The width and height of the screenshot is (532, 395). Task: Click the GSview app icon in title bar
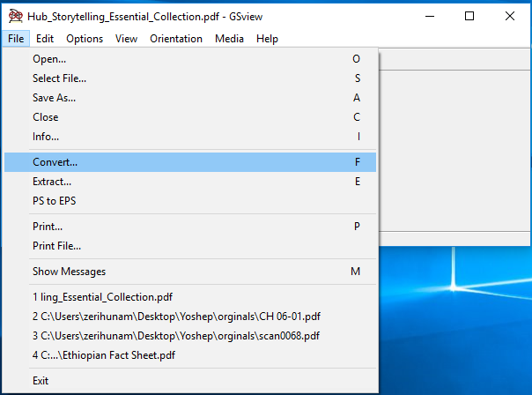point(15,16)
